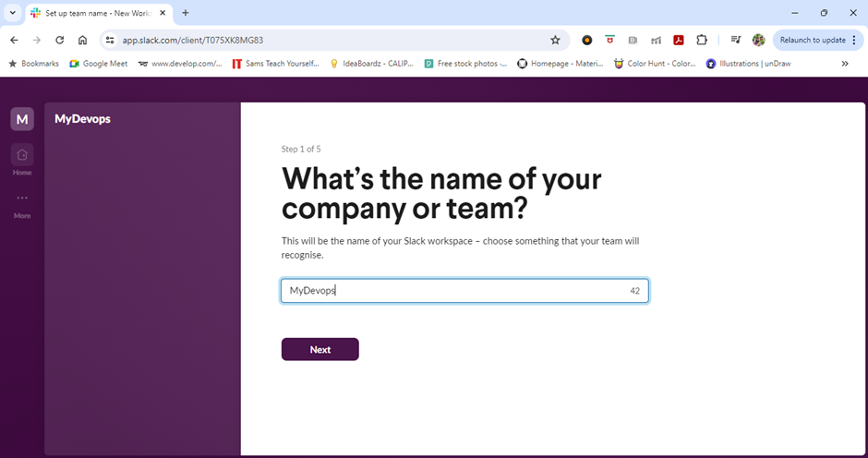Open the red shield extension
Image resolution: width=868 pixels, height=458 pixels.
[609, 40]
